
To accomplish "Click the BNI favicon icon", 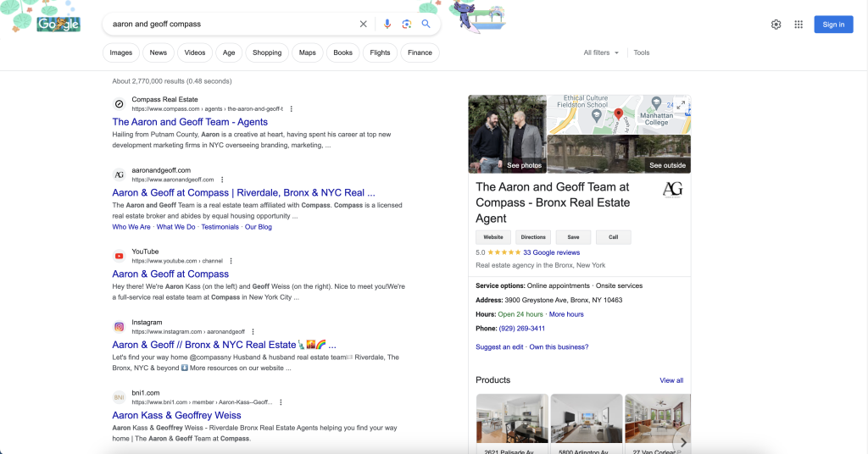I will (x=119, y=397).
